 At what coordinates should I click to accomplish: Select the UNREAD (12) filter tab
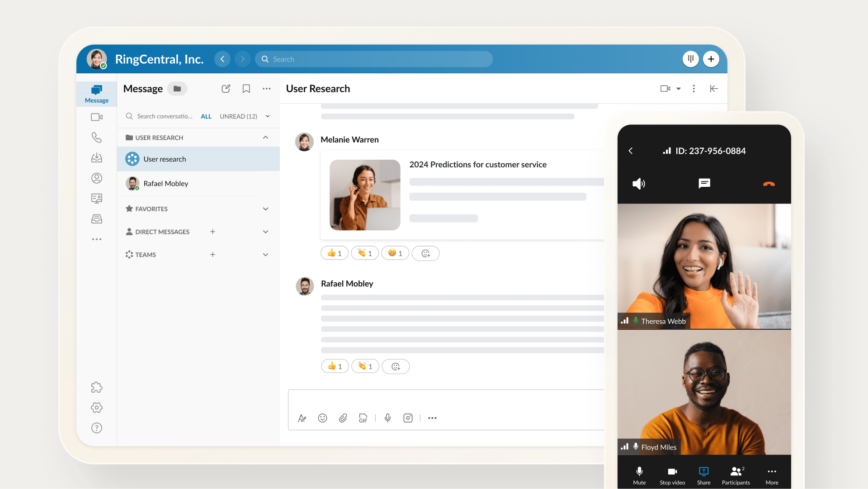238,116
